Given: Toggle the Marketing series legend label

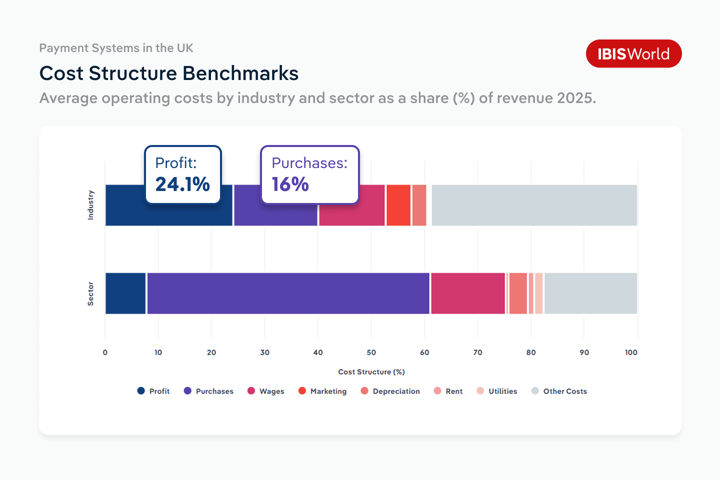Looking at the screenshot, I should 328,391.
